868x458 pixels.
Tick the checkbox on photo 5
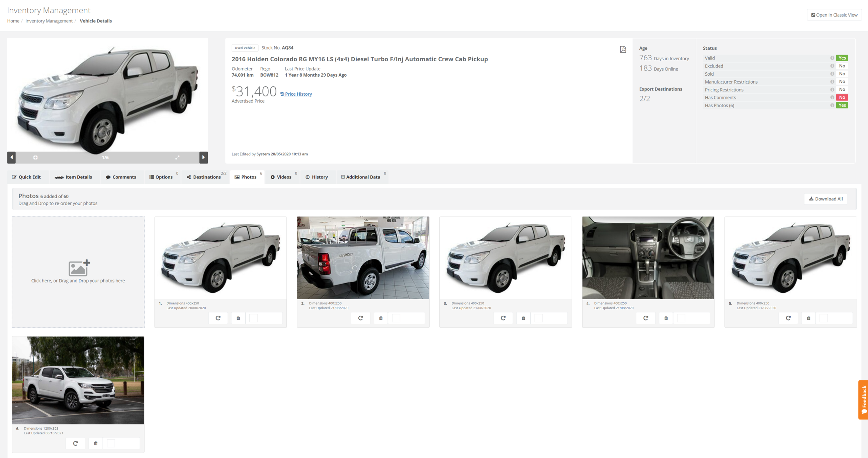point(823,318)
